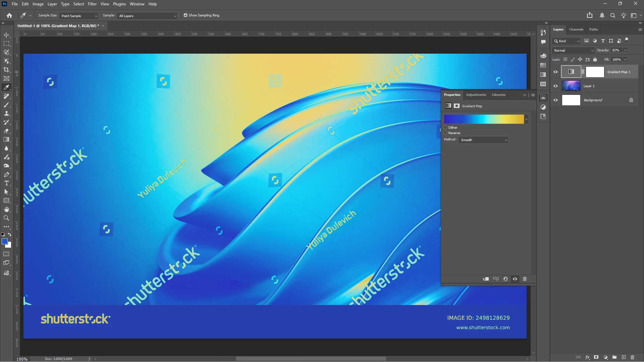Select the Layer 1 thumbnail

[571, 86]
